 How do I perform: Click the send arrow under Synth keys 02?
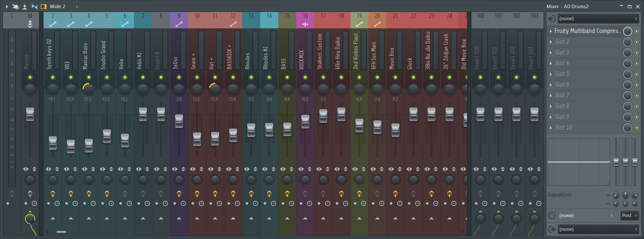(x=53, y=218)
